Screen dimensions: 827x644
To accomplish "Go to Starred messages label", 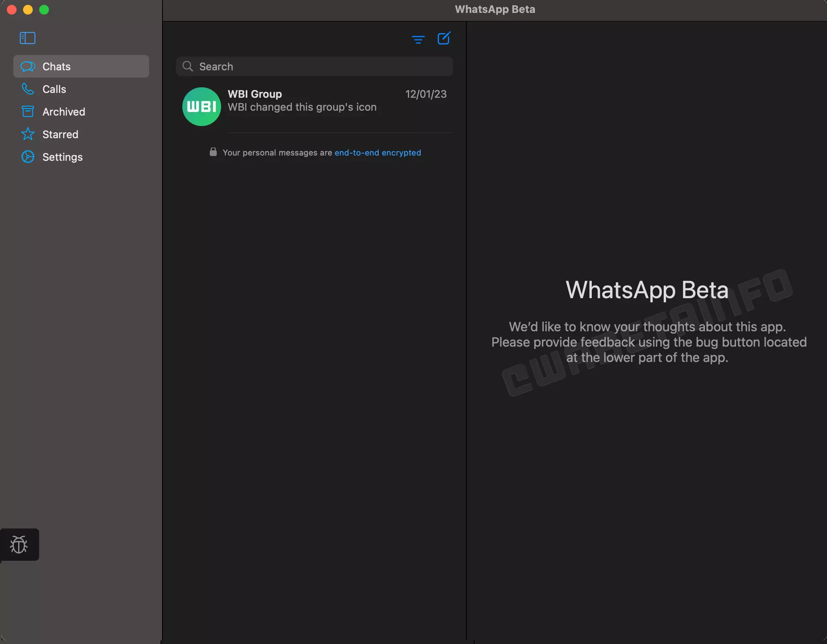I will coord(60,135).
